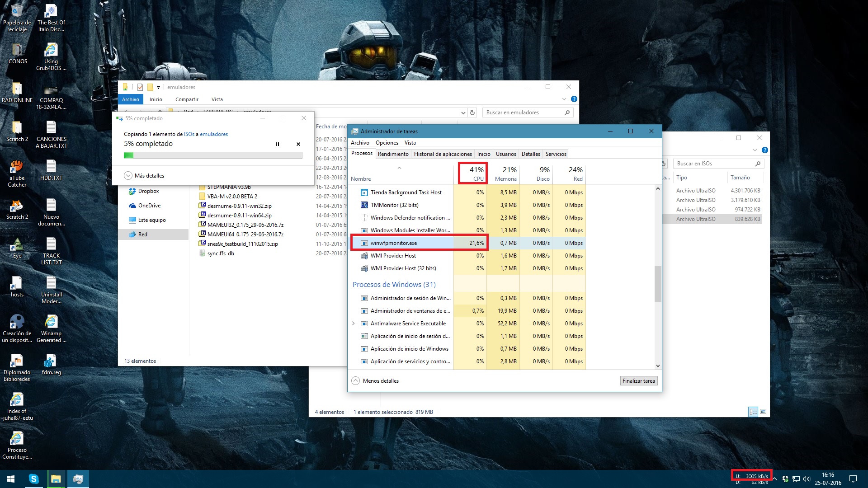Viewport: 868px width, 488px height.
Task: Select the ICONOS desktop folder icon
Action: pyautogui.click(x=17, y=54)
